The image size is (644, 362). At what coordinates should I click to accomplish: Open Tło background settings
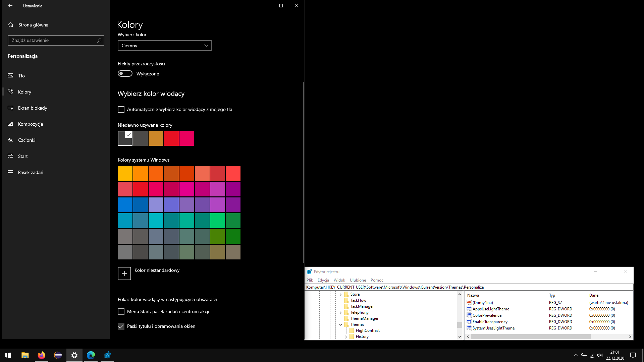21,76
